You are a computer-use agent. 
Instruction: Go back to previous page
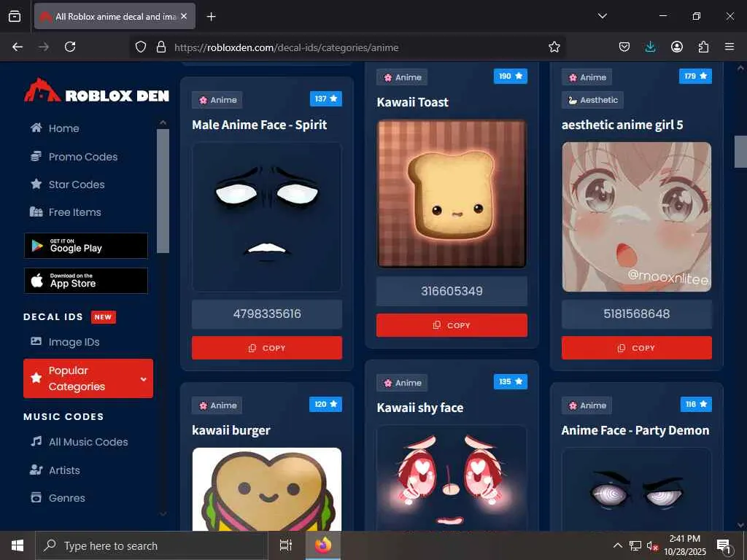(x=18, y=47)
